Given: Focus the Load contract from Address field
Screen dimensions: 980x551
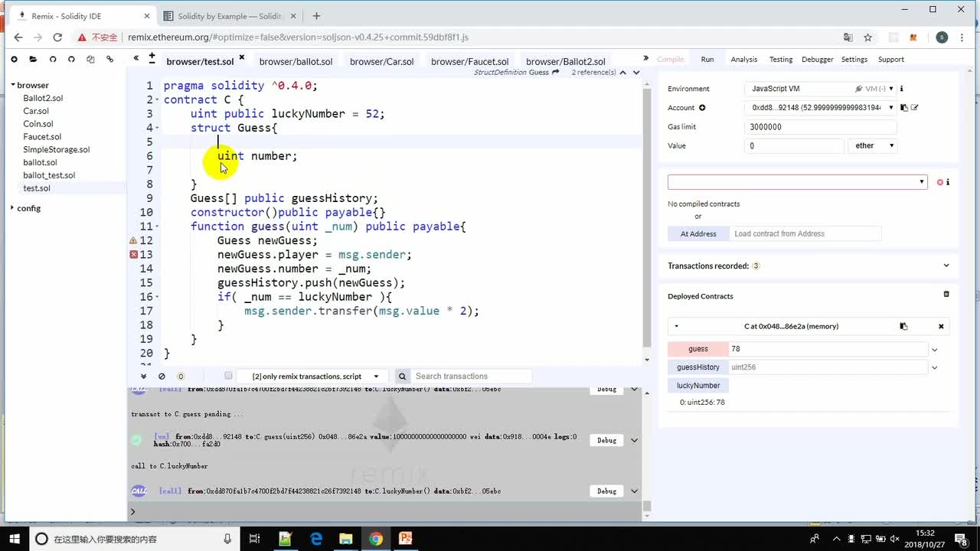Looking at the screenshot, I should click(805, 233).
